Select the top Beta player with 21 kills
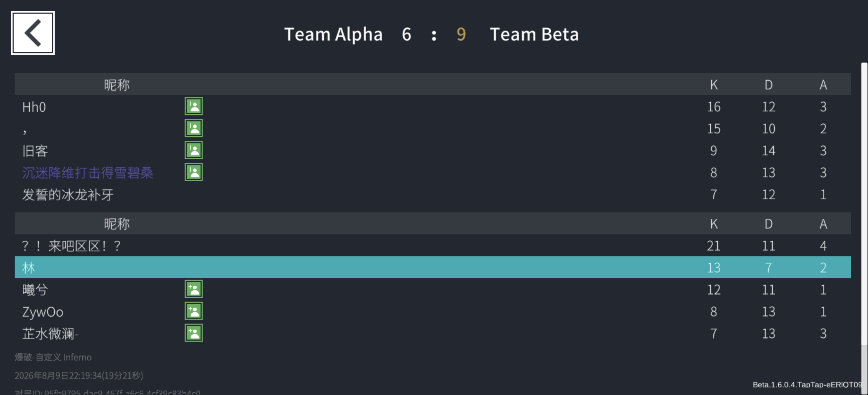 433,246
